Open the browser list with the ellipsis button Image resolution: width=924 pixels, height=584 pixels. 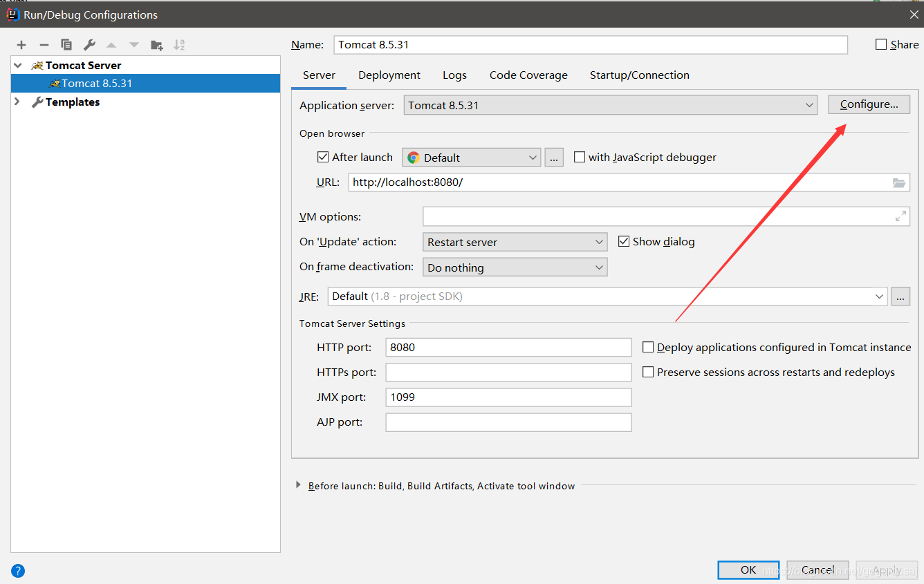tap(554, 158)
